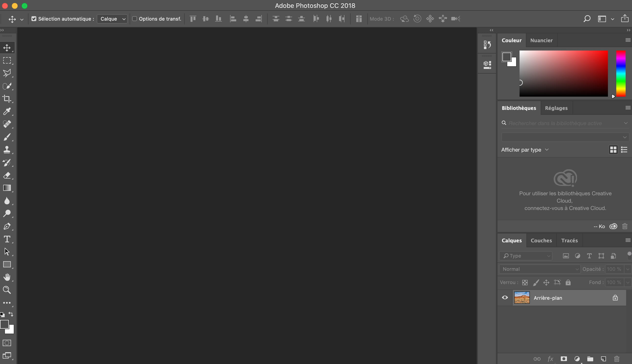
Task: Switch to Couches tab
Action: pos(541,240)
